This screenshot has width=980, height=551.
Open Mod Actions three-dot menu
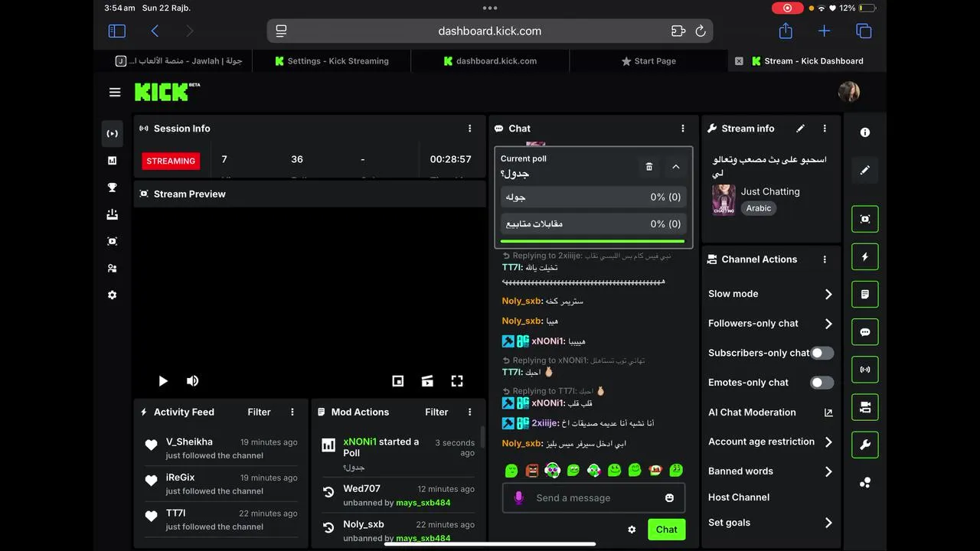[x=470, y=412]
